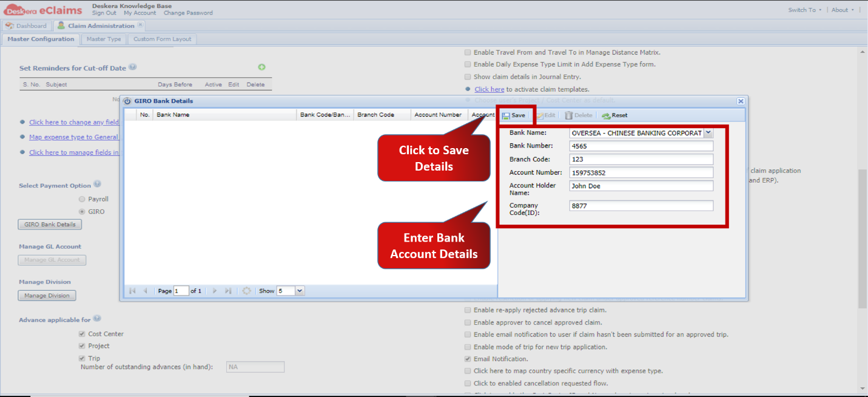This screenshot has height=397, width=868.
Task: Click the Manage Division button
Action: [47, 296]
